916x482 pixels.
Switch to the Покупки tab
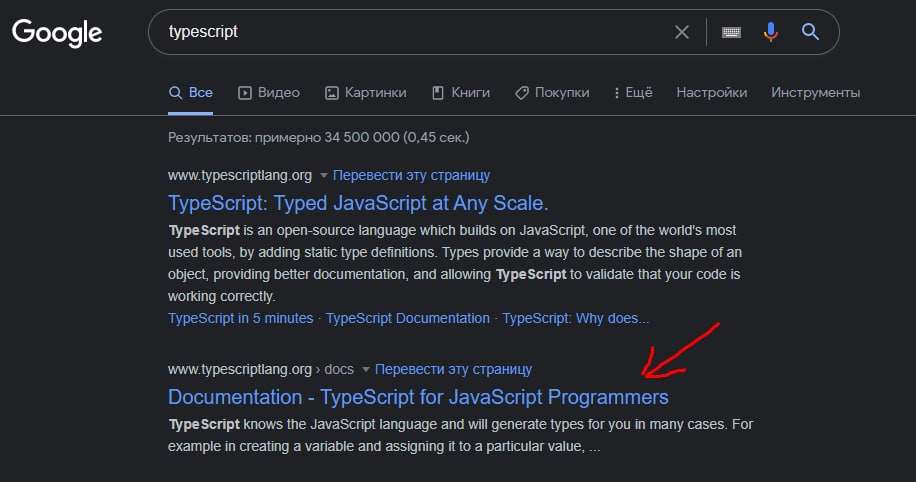552,92
